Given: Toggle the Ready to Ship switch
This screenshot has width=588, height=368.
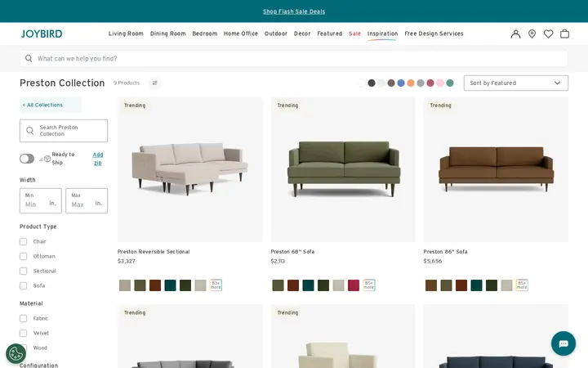Looking at the screenshot, I should tap(27, 159).
